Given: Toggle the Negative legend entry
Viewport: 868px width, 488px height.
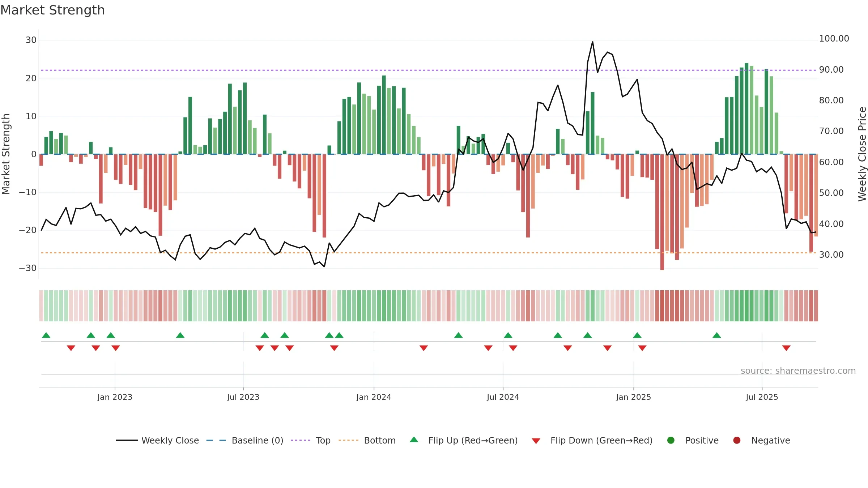Looking at the screenshot, I should coord(761,440).
